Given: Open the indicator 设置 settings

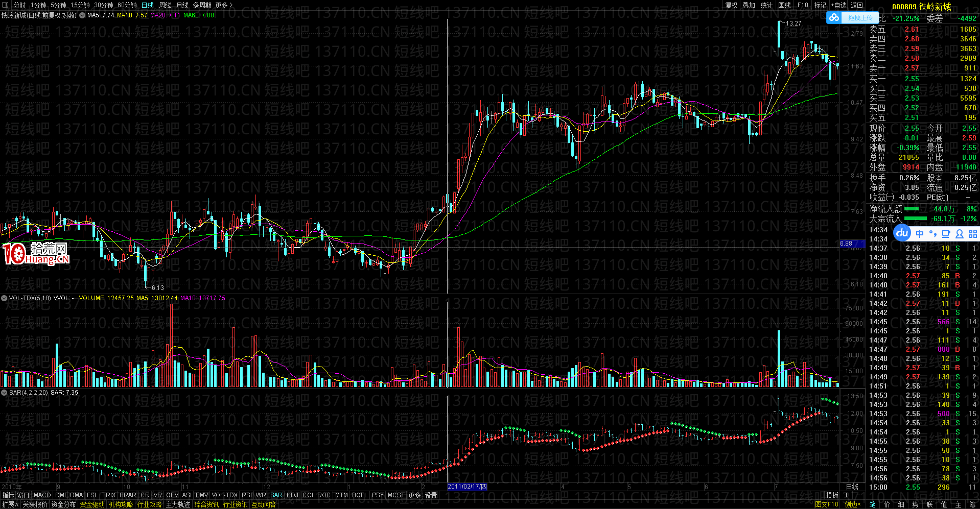Looking at the screenshot, I should point(431,495).
